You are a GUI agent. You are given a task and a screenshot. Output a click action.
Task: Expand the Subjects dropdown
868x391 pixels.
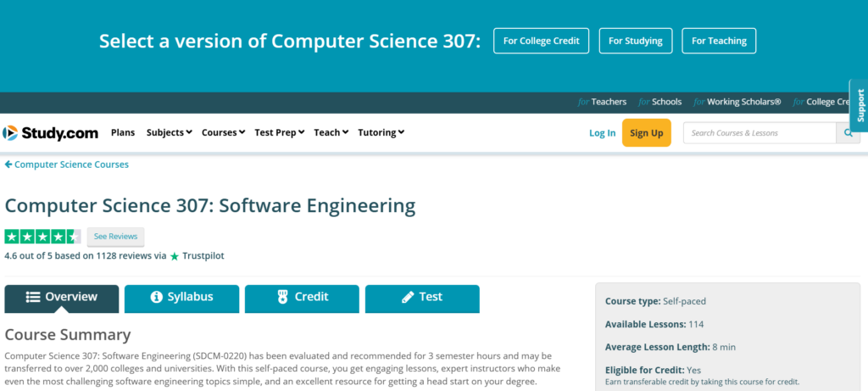coord(169,133)
